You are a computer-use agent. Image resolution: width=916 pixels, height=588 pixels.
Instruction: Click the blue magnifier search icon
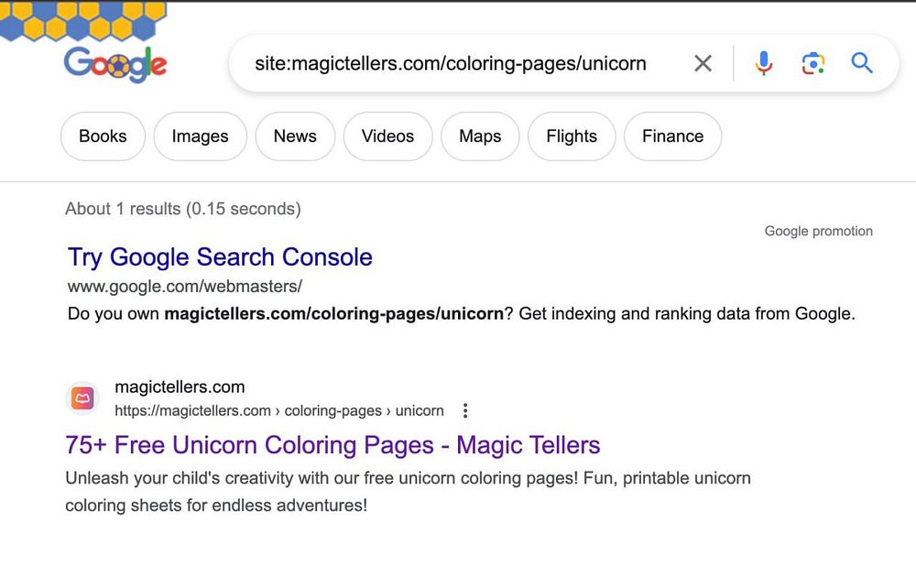click(862, 62)
